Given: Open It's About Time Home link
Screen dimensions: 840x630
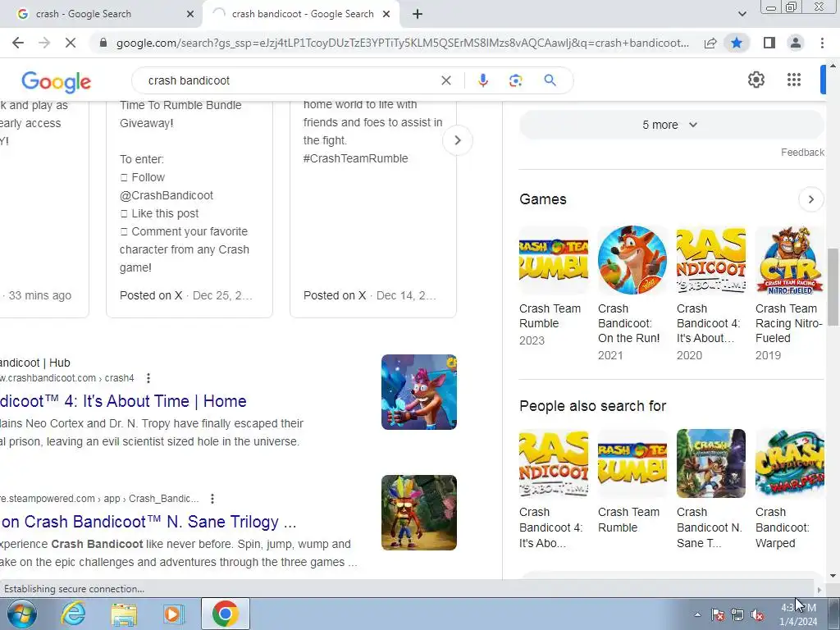Looking at the screenshot, I should coord(123,401).
